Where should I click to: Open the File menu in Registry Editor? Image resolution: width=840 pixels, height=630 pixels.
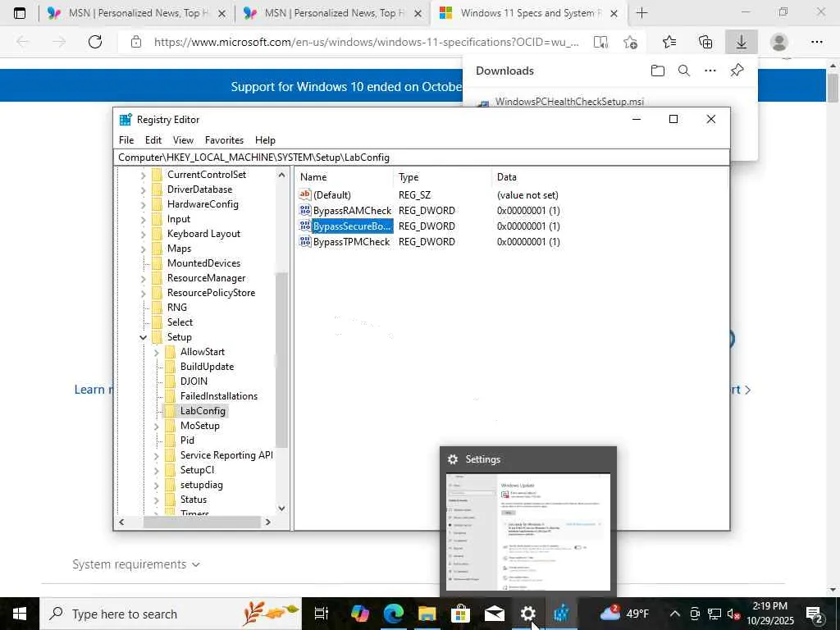click(x=126, y=139)
